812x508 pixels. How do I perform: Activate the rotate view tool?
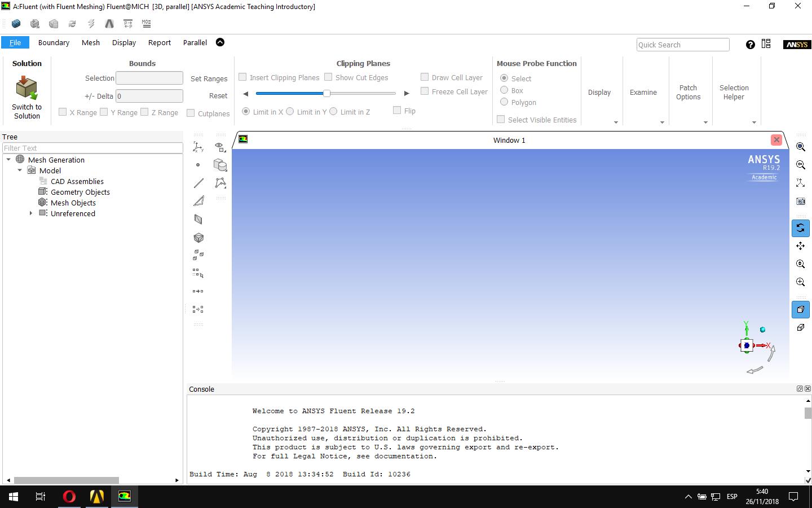(x=800, y=228)
